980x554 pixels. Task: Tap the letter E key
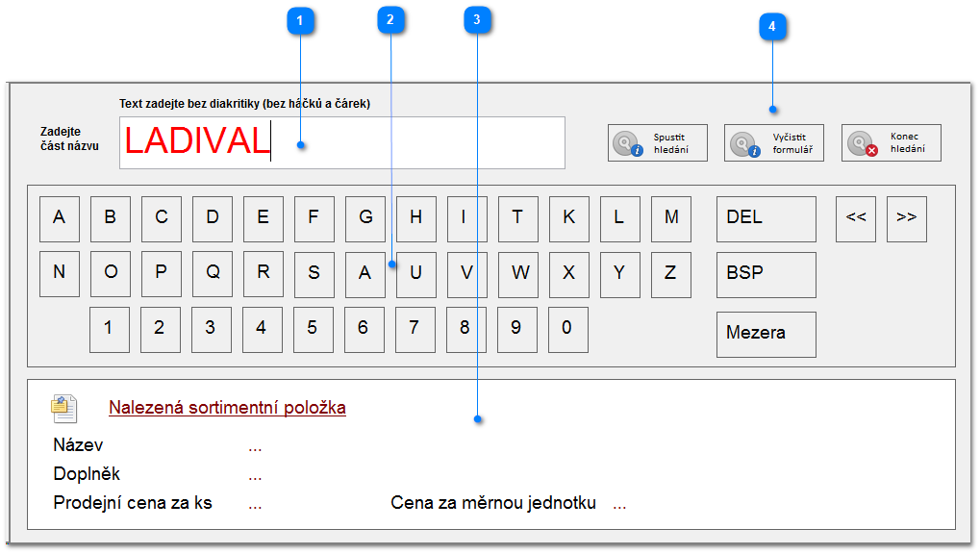pos(264,219)
